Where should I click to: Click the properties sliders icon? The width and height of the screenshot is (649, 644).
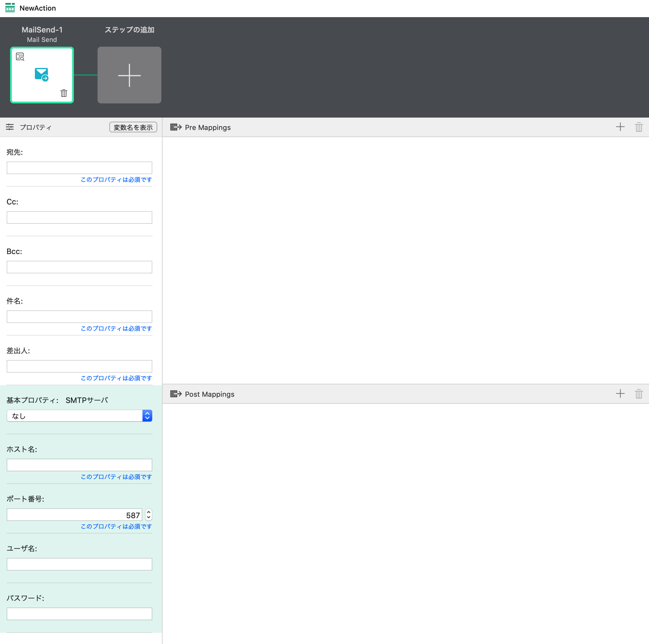tap(10, 127)
